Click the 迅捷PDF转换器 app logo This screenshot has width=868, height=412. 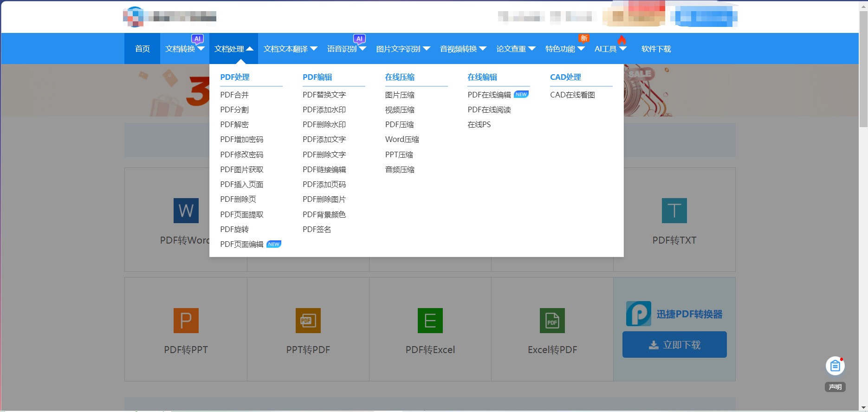click(x=638, y=314)
